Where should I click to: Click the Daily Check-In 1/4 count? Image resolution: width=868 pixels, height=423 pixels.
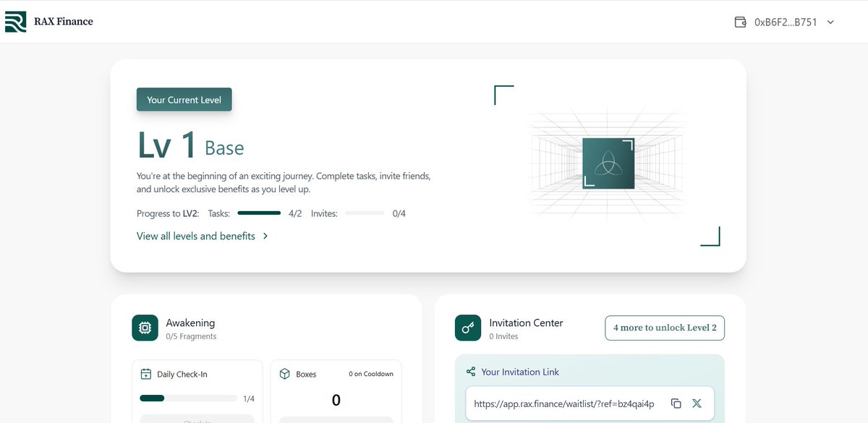(x=249, y=398)
